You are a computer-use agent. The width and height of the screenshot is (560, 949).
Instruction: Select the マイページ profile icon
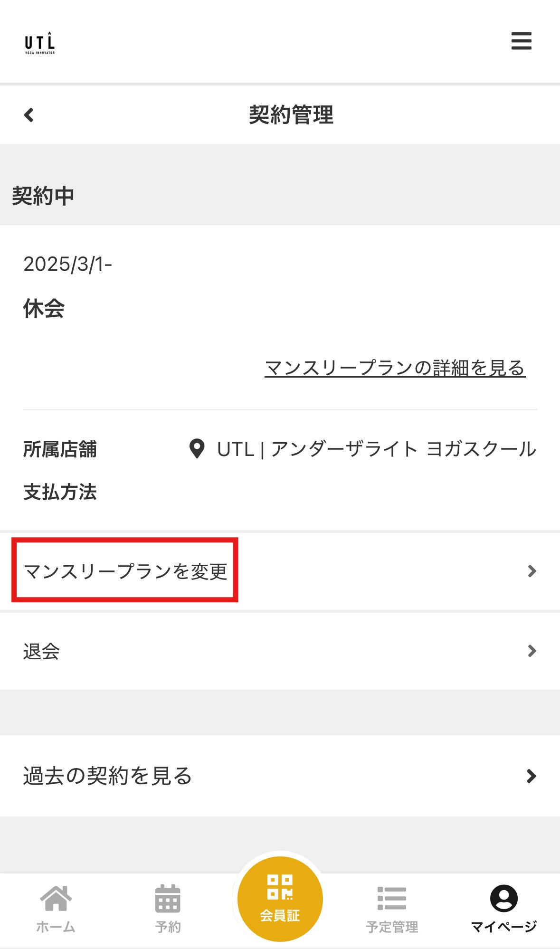coord(503,898)
